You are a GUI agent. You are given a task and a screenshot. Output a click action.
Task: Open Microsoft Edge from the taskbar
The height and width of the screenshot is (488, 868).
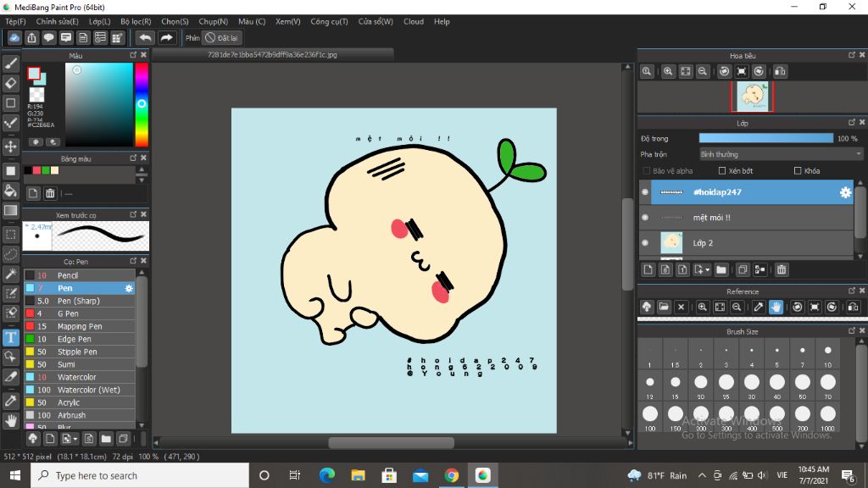(327, 476)
